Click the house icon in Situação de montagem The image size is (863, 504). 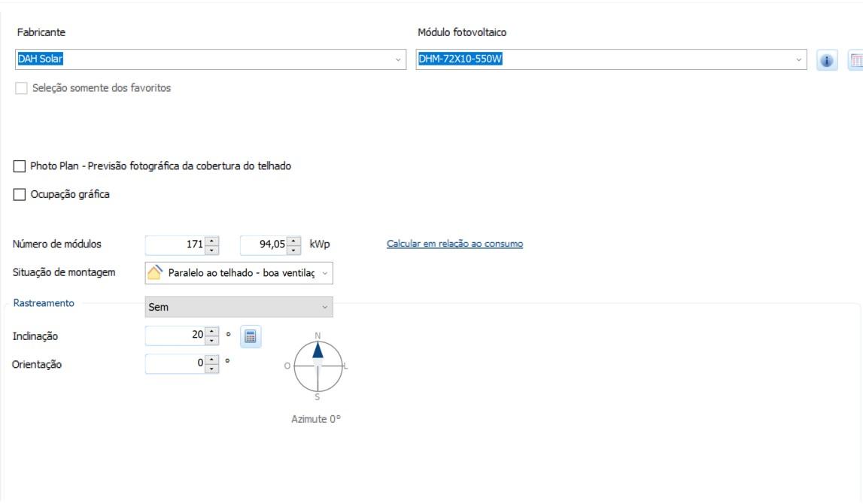(155, 272)
